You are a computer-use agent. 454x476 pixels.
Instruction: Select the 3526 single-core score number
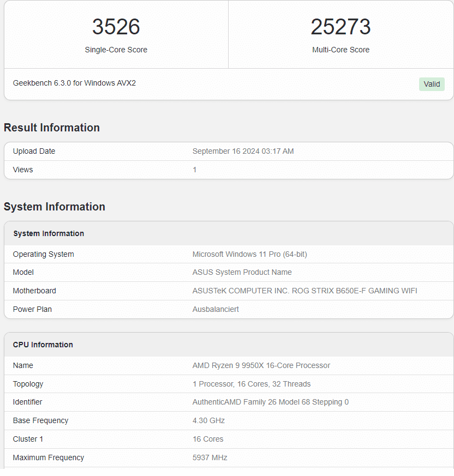coord(116,27)
